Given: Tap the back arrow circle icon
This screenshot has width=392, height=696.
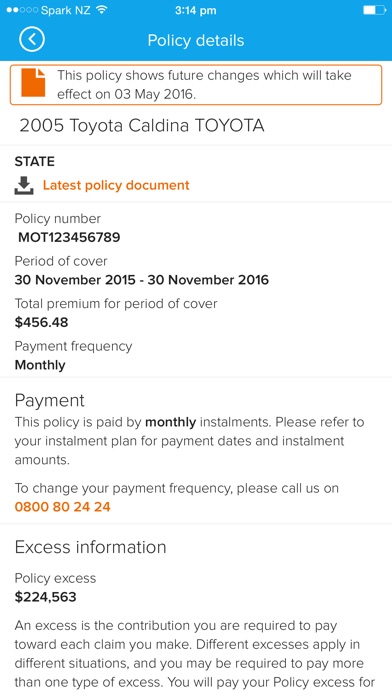Looking at the screenshot, I should [32, 40].
